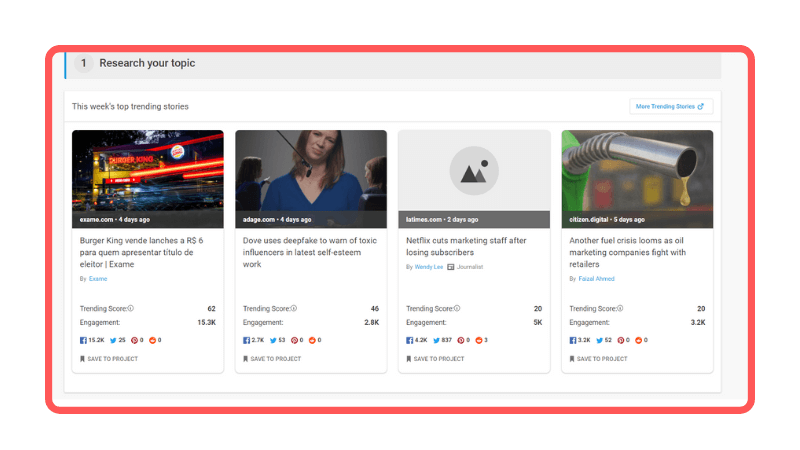Open author link Faizal Ahmed
This screenshot has height=450, width=800.
[596, 279]
